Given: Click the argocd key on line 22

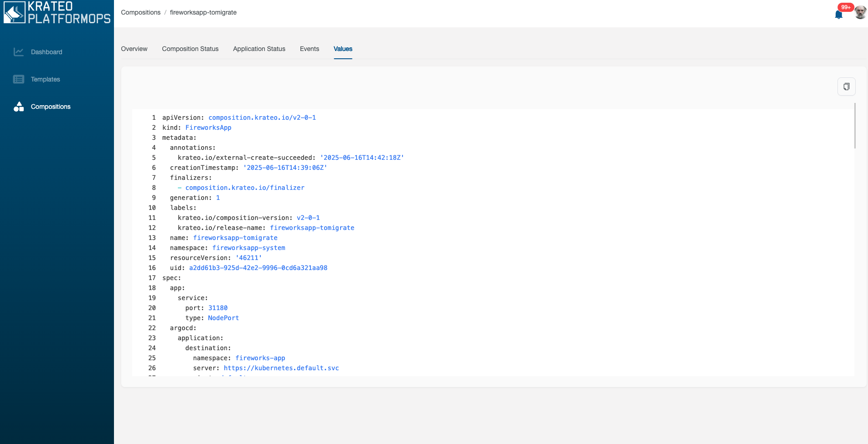Looking at the screenshot, I should (x=183, y=328).
